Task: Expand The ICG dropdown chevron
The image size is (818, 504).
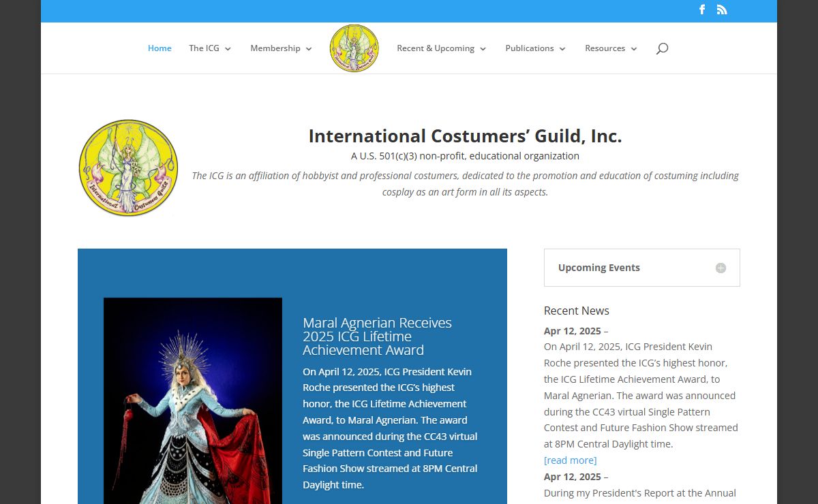Action: click(228, 49)
